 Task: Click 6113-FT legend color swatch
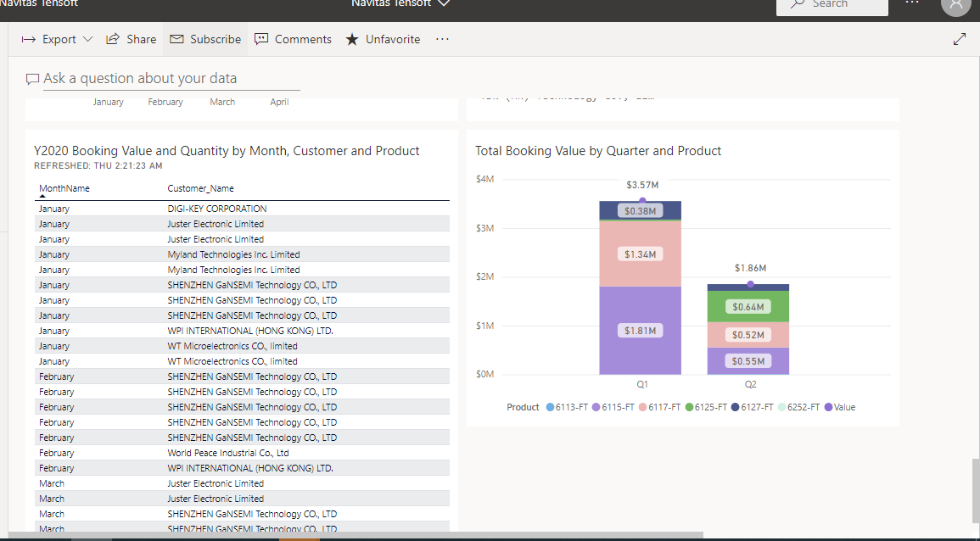point(550,407)
